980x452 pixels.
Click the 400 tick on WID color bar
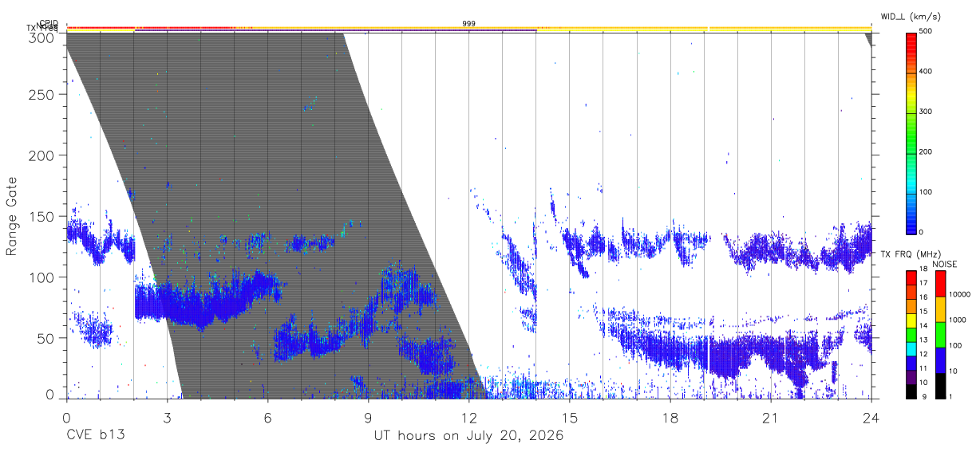coord(927,72)
